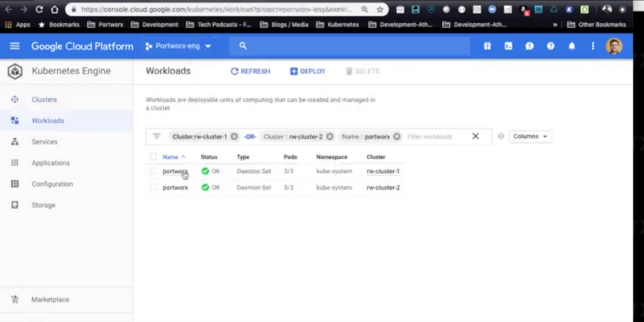Check the box for the portworx rw-cluster-1 row
Screen dimensions: 644x322
[x=153, y=171]
